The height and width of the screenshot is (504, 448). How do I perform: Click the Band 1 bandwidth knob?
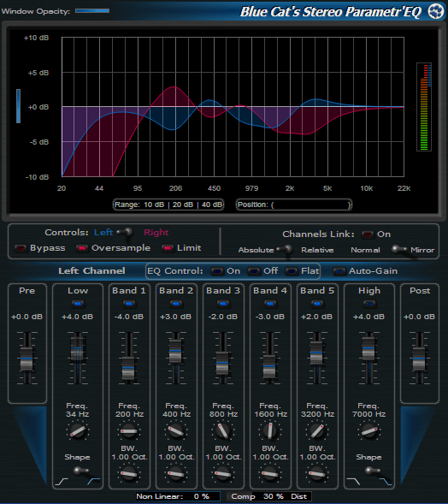click(129, 473)
